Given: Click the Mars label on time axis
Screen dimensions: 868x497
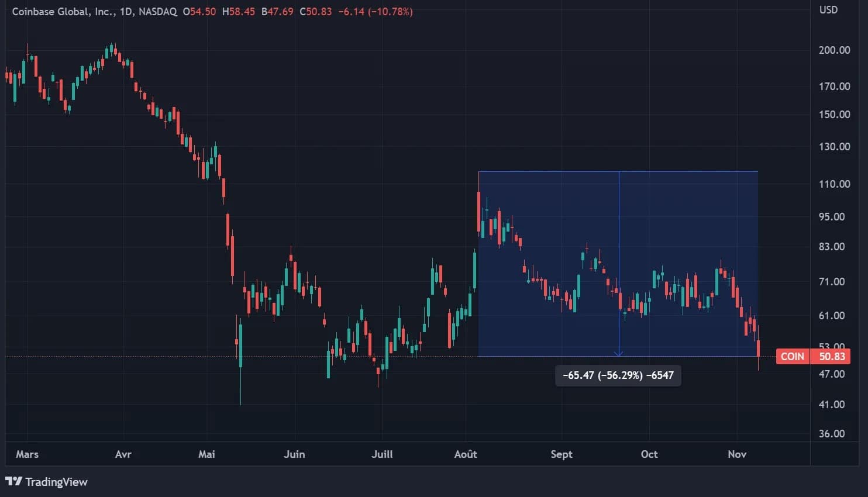Looking at the screenshot, I should pyautogui.click(x=27, y=454).
